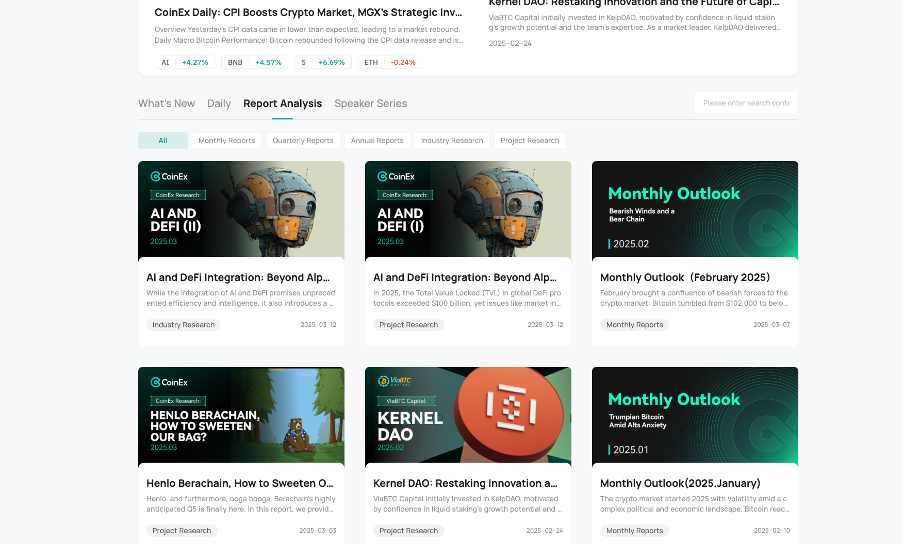This screenshot has height=544, width=904.
Task: Click the BNB +4.57% ticker tag
Action: [254, 62]
